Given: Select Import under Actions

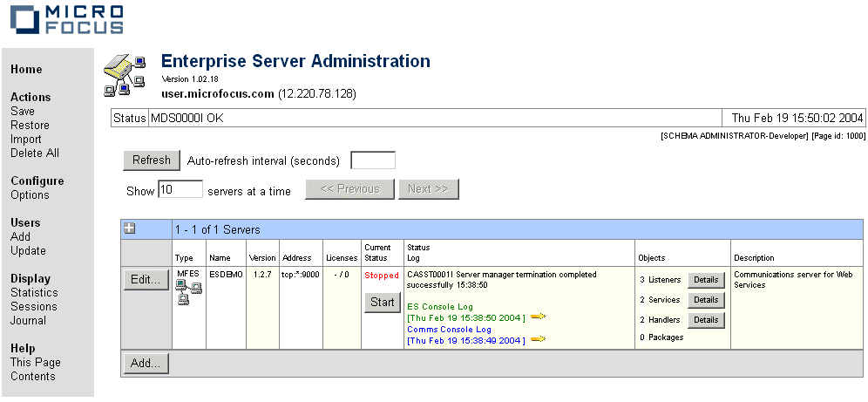Looking at the screenshot, I should pyautogui.click(x=26, y=139).
